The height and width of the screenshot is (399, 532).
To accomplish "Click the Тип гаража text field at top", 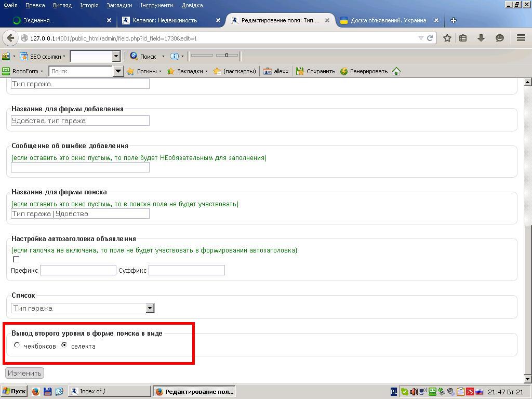I will point(80,84).
